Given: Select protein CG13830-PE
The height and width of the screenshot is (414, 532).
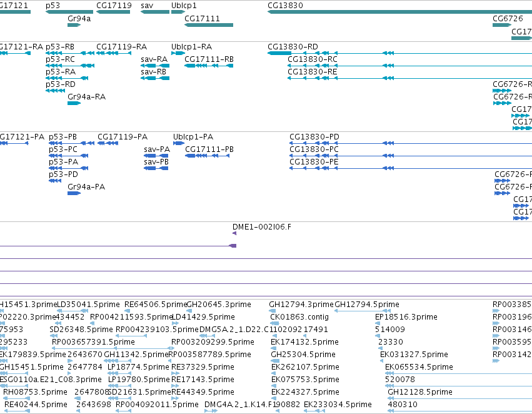Looking at the screenshot, I should coord(314,162).
